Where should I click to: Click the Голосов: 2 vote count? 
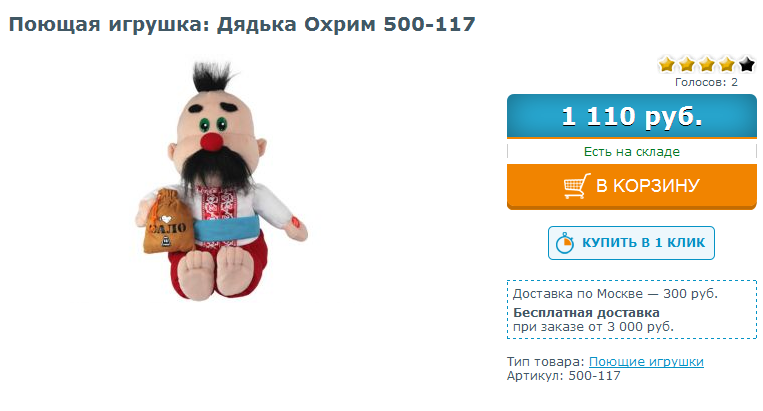pos(706,82)
